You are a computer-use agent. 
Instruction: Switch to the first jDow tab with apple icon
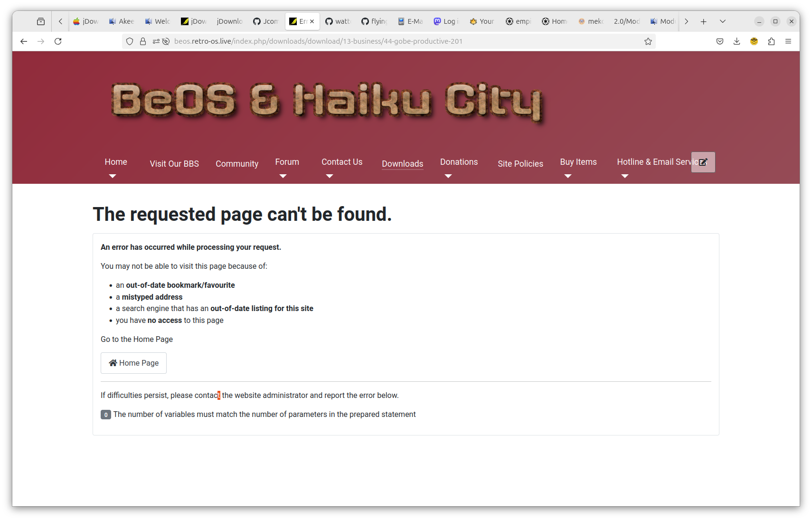[x=85, y=21]
